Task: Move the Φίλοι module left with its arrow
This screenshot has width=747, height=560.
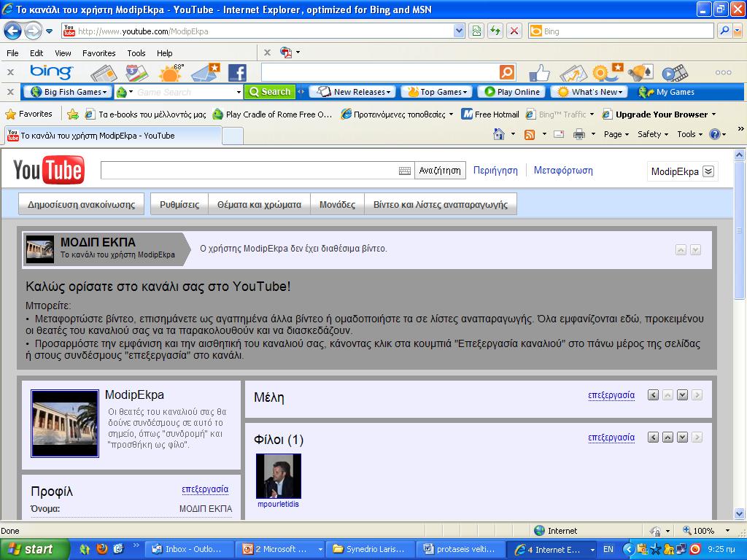Action: pos(653,437)
